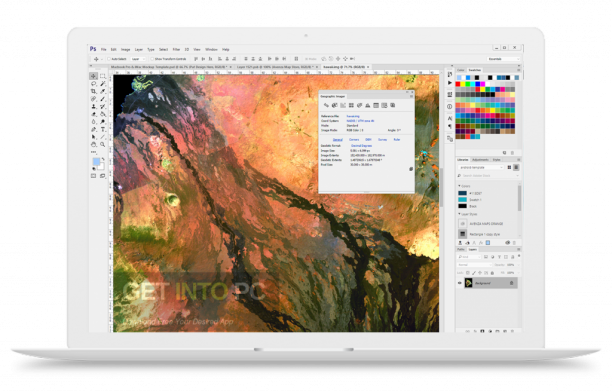Click the first icon in Geographic Imager toolbar

coord(326,105)
